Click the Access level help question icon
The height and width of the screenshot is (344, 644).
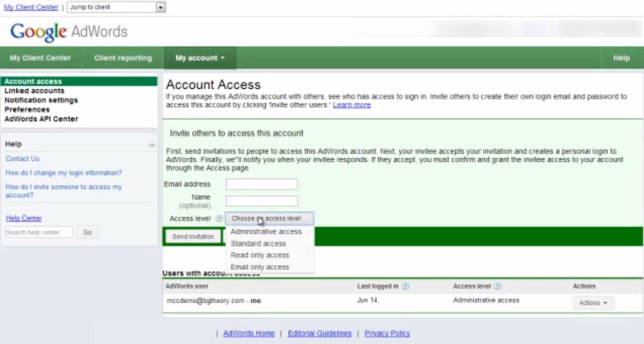pyautogui.click(x=219, y=218)
